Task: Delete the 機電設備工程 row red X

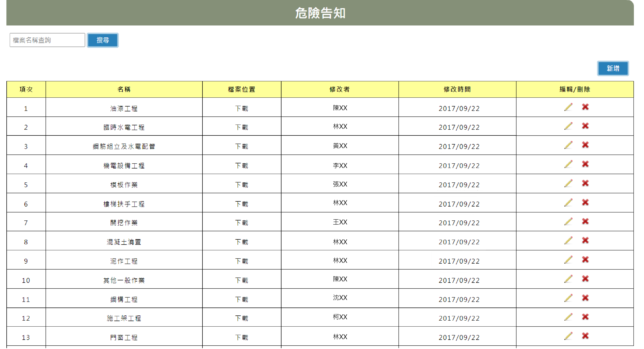Action: [585, 164]
